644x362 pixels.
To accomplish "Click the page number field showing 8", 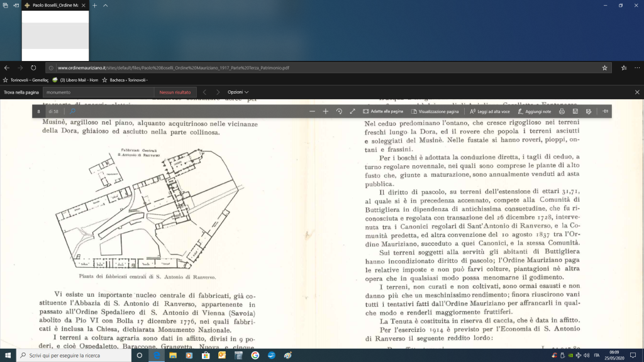I will (x=38, y=111).
